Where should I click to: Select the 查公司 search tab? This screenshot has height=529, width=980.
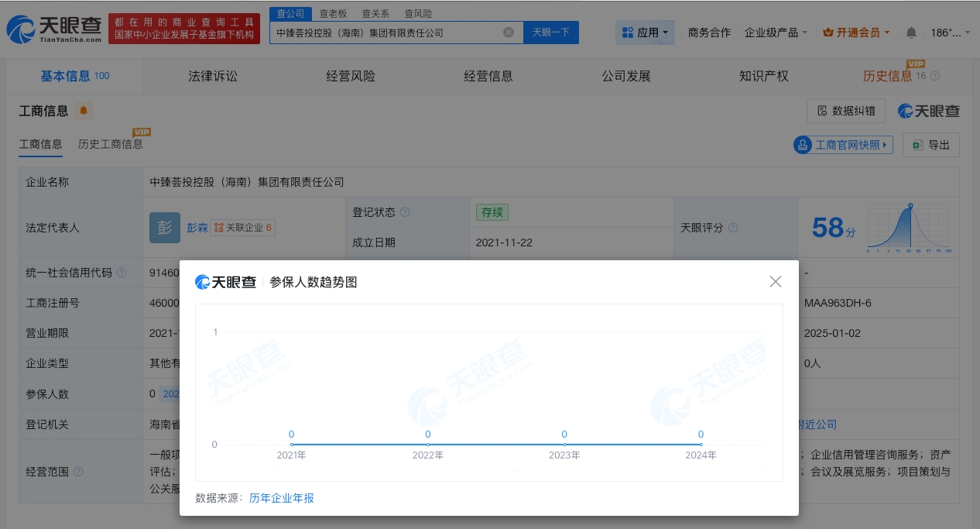(290, 13)
